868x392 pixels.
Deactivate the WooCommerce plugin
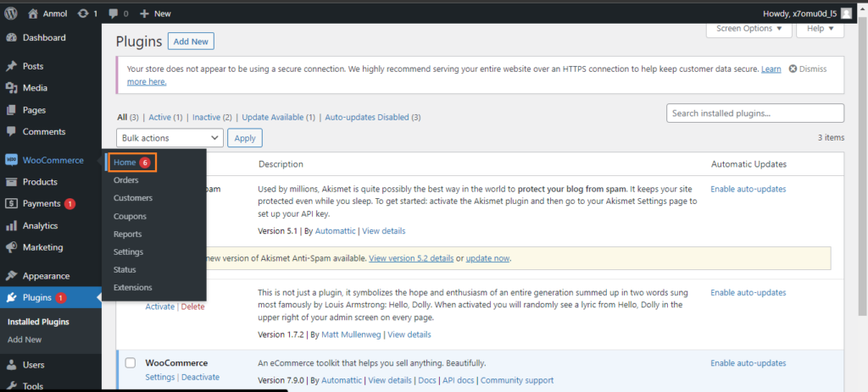pos(200,377)
